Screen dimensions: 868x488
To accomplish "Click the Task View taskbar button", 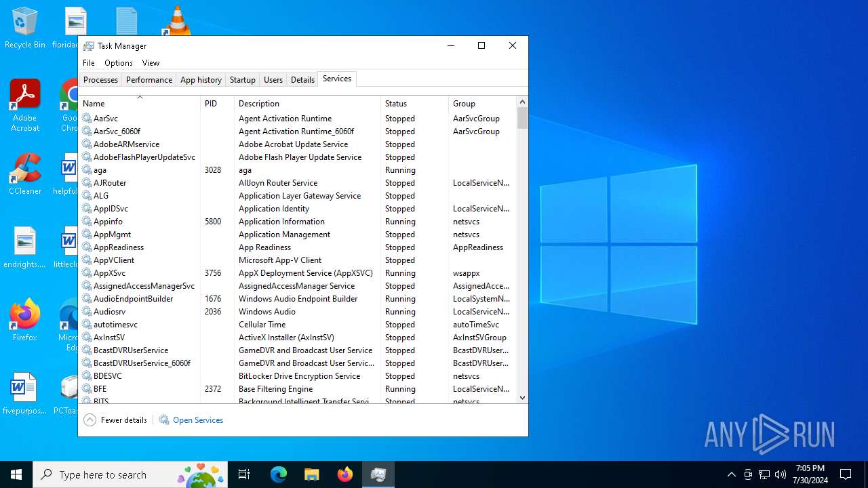I will [x=244, y=474].
